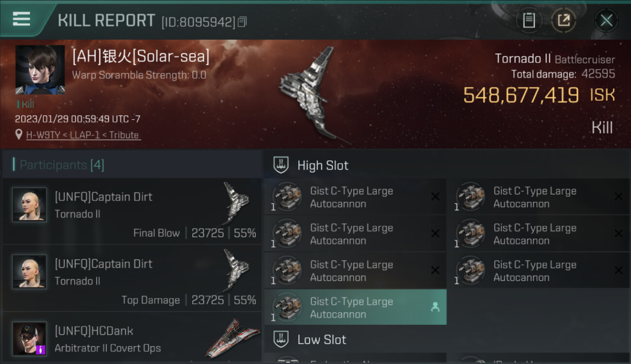Image resolution: width=631 pixels, height=364 pixels.
Task: View the 银火 victim character portrait
Action: point(40,70)
